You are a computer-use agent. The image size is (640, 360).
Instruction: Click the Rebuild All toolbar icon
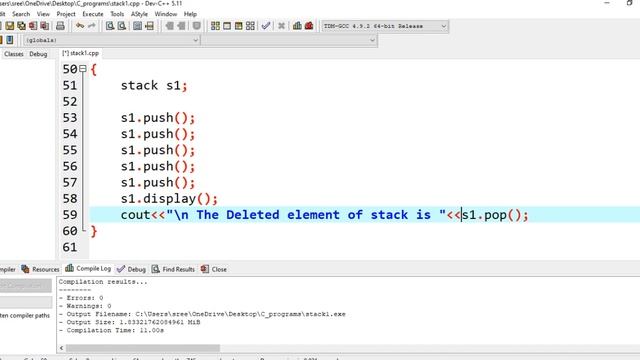(x=250, y=26)
